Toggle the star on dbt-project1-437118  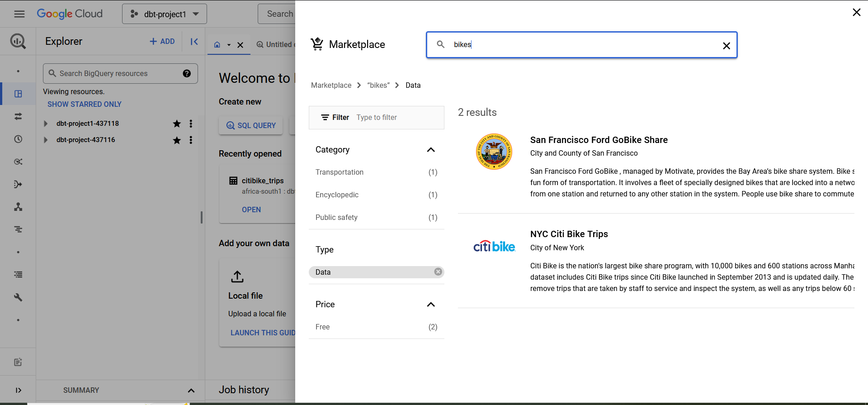click(x=177, y=124)
